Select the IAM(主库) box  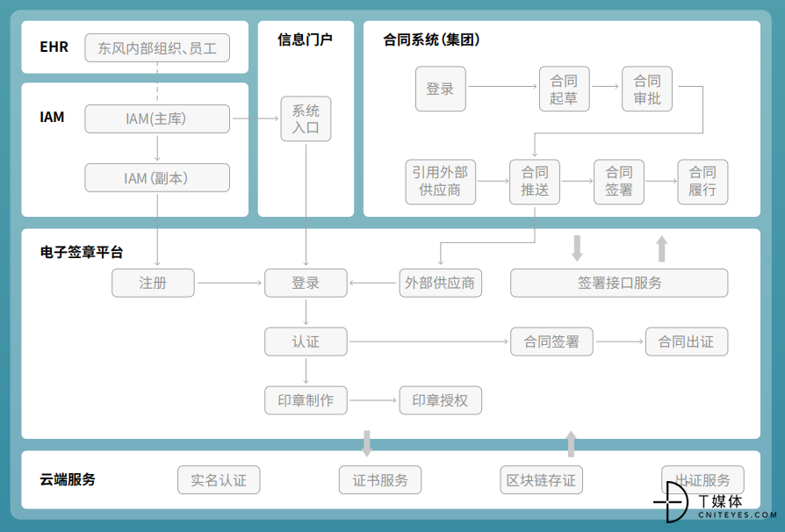[157, 119]
